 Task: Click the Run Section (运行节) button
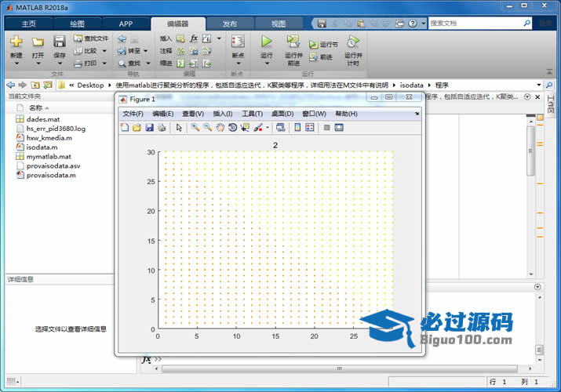pyautogui.click(x=323, y=45)
